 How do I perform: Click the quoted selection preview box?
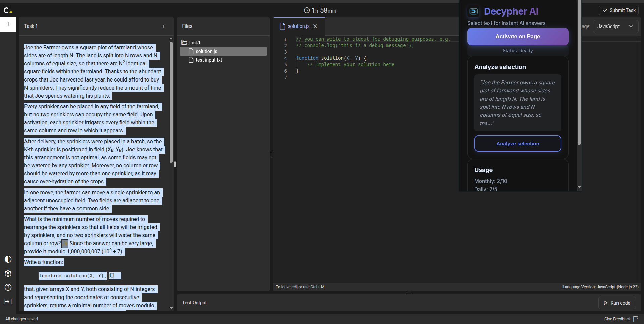pos(518,103)
